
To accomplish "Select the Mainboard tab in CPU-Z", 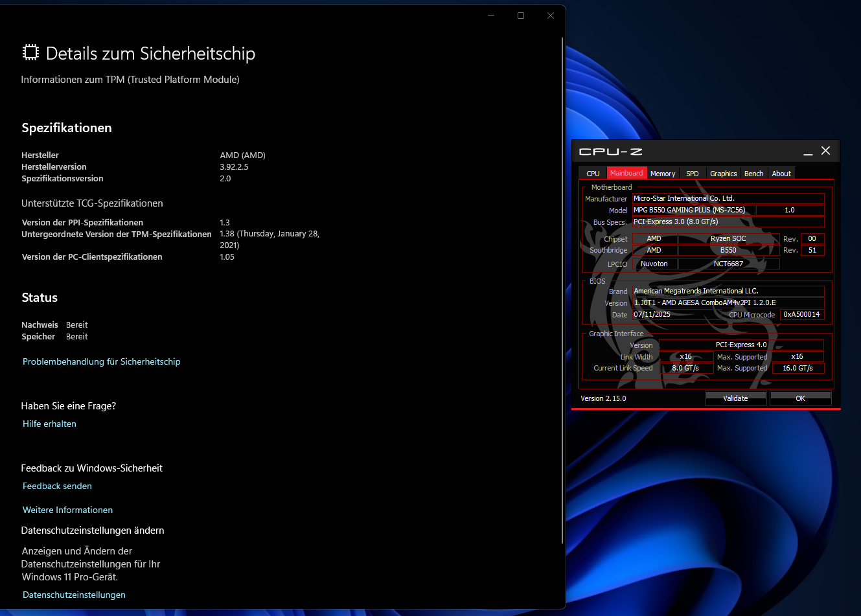I will click(626, 173).
